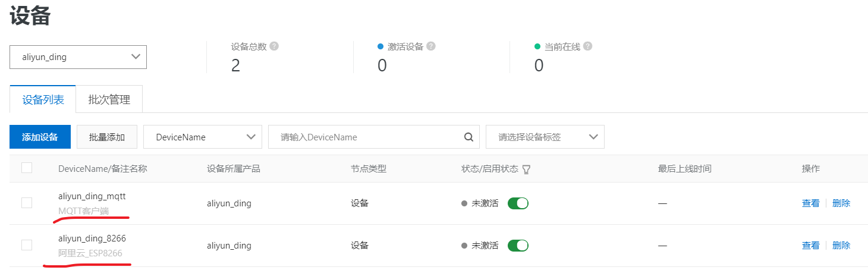The width and height of the screenshot is (868, 270).
Task: Expand the DeviceName search type dropdown
Action: pyautogui.click(x=202, y=137)
